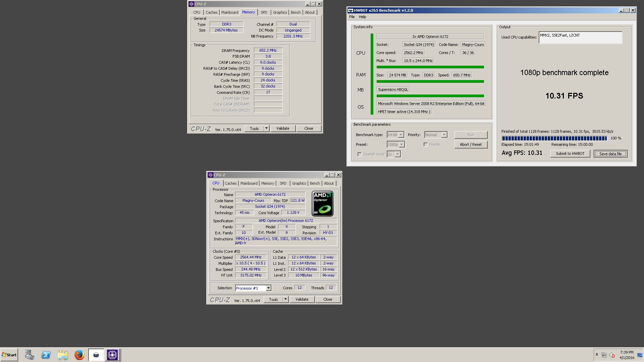Screen dimensions: 644x362
Task: Show hidden system tray icons
Action: click(597, 355)
